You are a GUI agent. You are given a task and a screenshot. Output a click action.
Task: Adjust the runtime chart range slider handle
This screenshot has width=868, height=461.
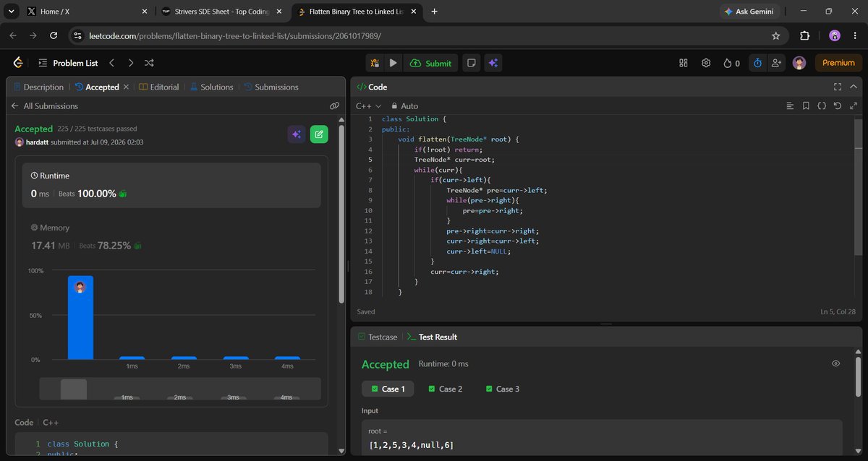point(74,389)
